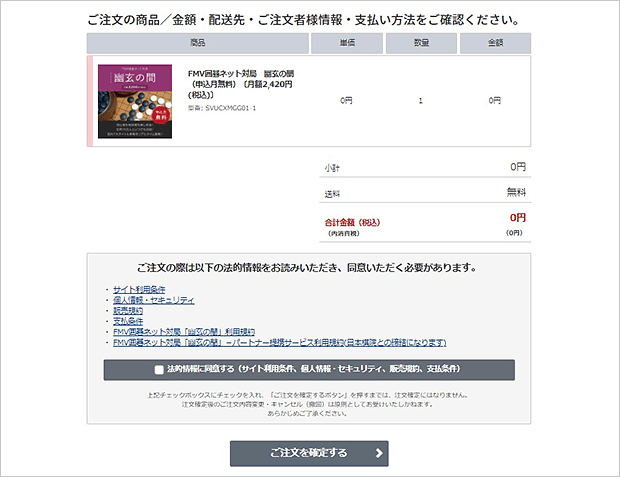
Task: Click the 合計金額（税込） label
Action: coord(352,223)
